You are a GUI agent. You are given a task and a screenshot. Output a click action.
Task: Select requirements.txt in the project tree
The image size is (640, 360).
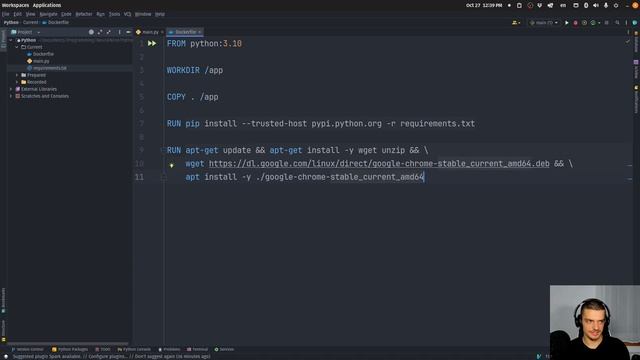(x=47, y=68)
